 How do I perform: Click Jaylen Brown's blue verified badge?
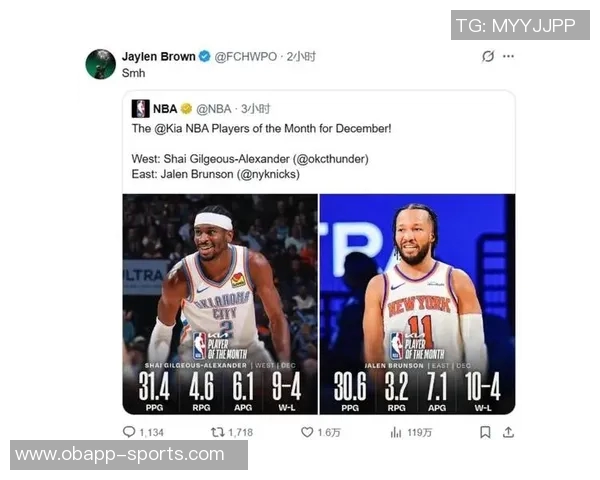205,56
